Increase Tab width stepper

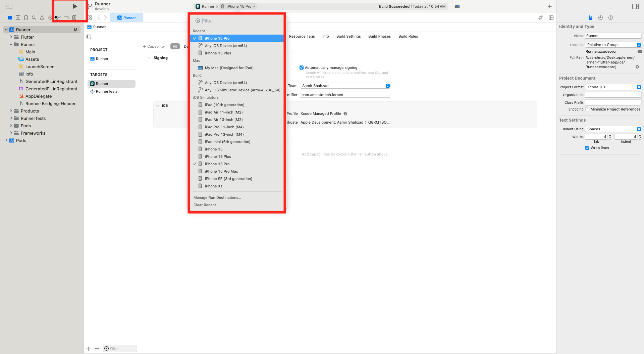(610, 135)
